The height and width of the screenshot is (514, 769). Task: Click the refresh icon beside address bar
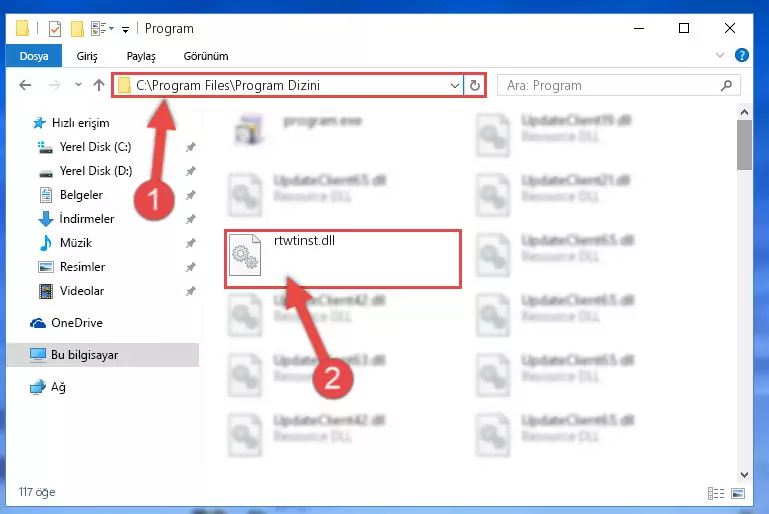pos(474,85)
